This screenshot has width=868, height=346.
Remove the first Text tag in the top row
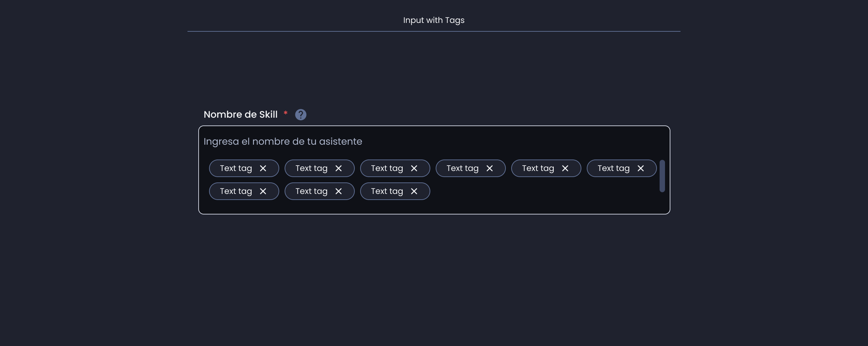263,168
